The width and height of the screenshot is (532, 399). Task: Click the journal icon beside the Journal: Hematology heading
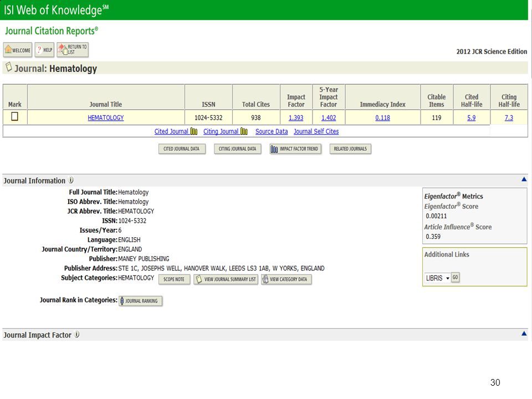coord(9,67)
